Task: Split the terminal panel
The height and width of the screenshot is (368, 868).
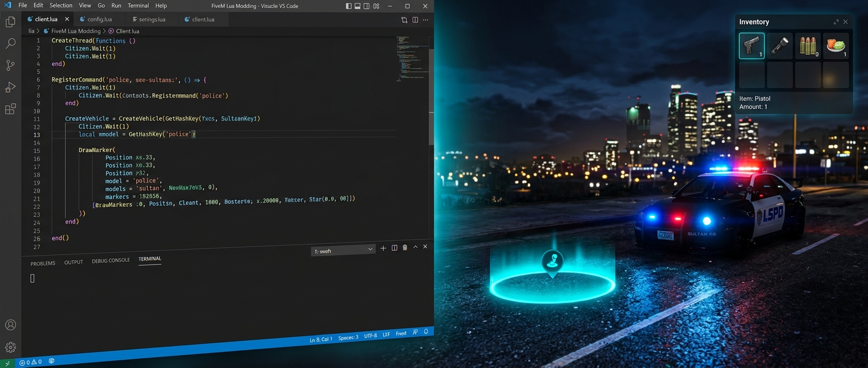Action: 395,248
